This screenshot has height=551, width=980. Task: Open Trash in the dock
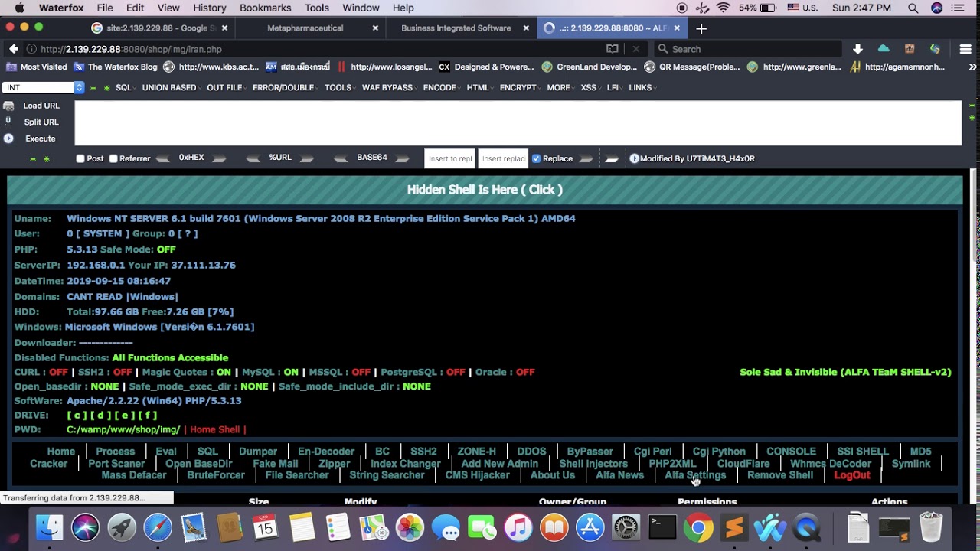coord(931,527)
